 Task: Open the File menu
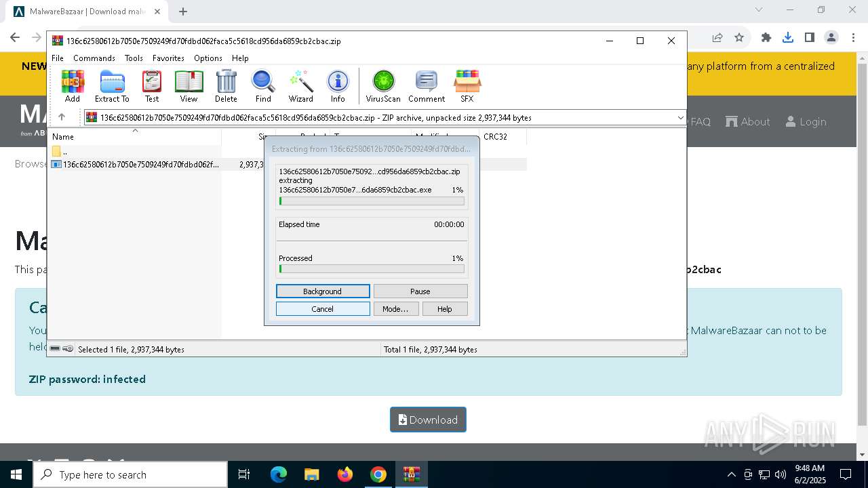58,58
